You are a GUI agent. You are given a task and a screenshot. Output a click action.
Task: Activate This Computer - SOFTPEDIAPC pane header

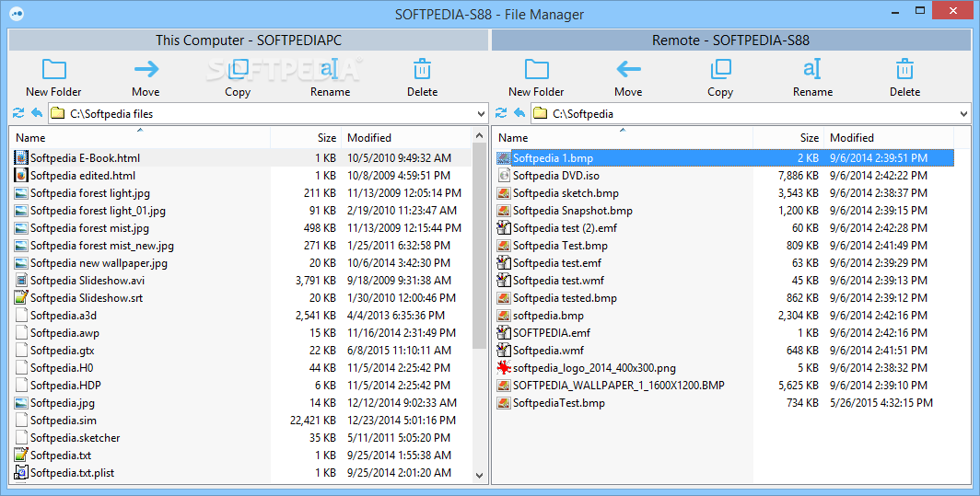coord(248,40)
